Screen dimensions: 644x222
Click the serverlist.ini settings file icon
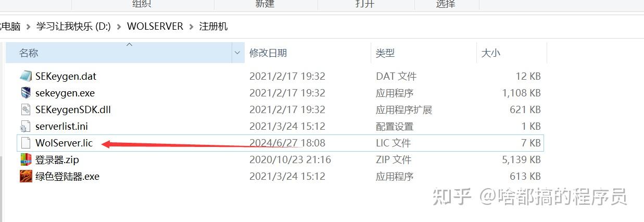pos(26,126)
